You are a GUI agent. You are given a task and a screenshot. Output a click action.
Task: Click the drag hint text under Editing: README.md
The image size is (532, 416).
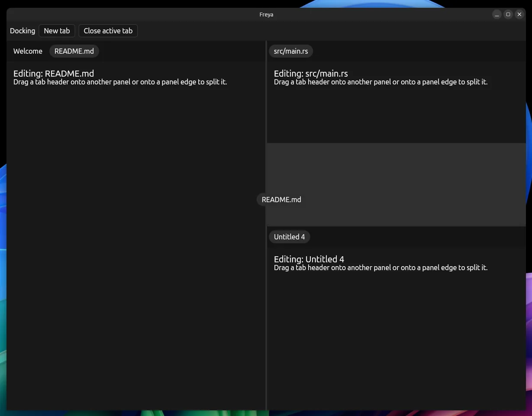(120, 82)
